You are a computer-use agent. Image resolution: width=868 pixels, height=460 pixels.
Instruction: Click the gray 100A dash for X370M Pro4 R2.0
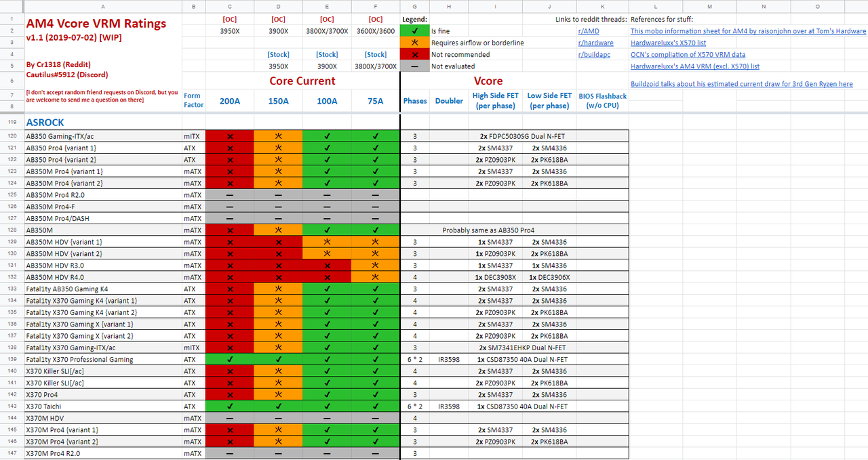327,453
